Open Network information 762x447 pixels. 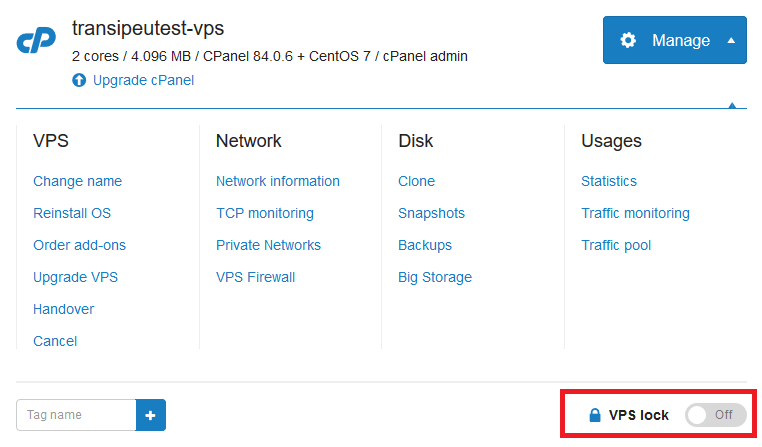(277, 181)
